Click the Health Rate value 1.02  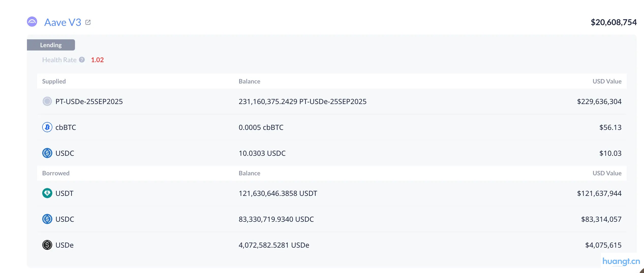[97, 60]
